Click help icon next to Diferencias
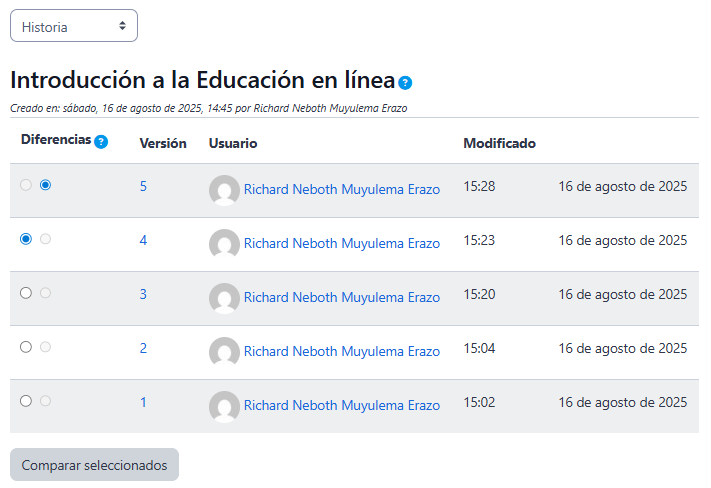This screenshot has height=488, width=711. (101, 142)
